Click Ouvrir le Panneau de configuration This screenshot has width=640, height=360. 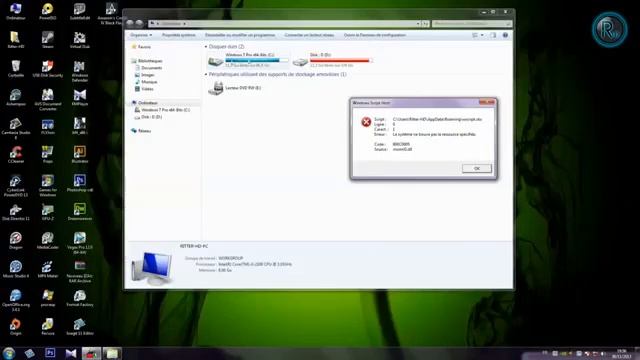pos(374,35)
